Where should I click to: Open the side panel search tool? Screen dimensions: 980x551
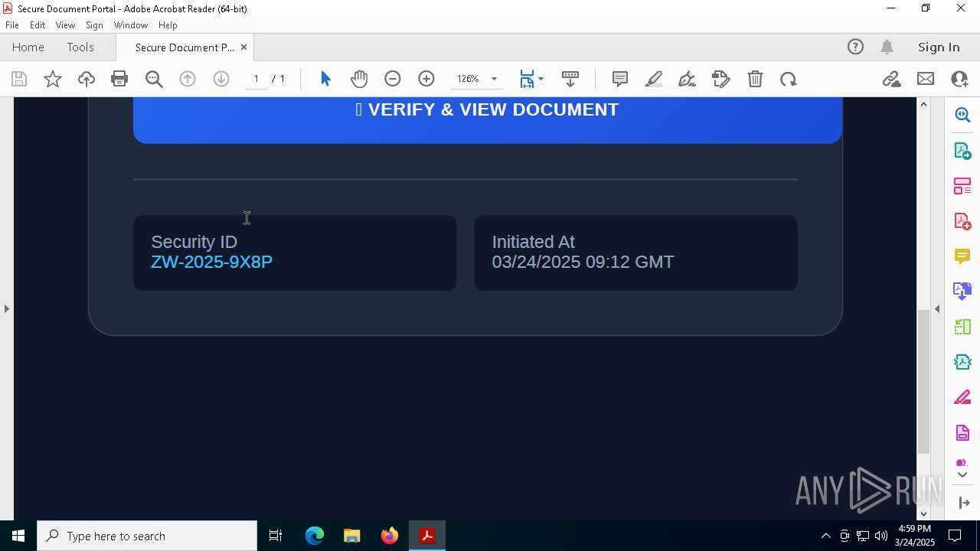[962, 115]
